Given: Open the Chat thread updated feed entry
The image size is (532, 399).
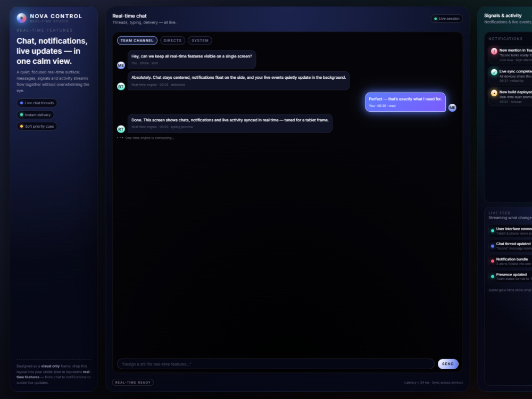Looking at the screenshot, I should tap(510, 246).
